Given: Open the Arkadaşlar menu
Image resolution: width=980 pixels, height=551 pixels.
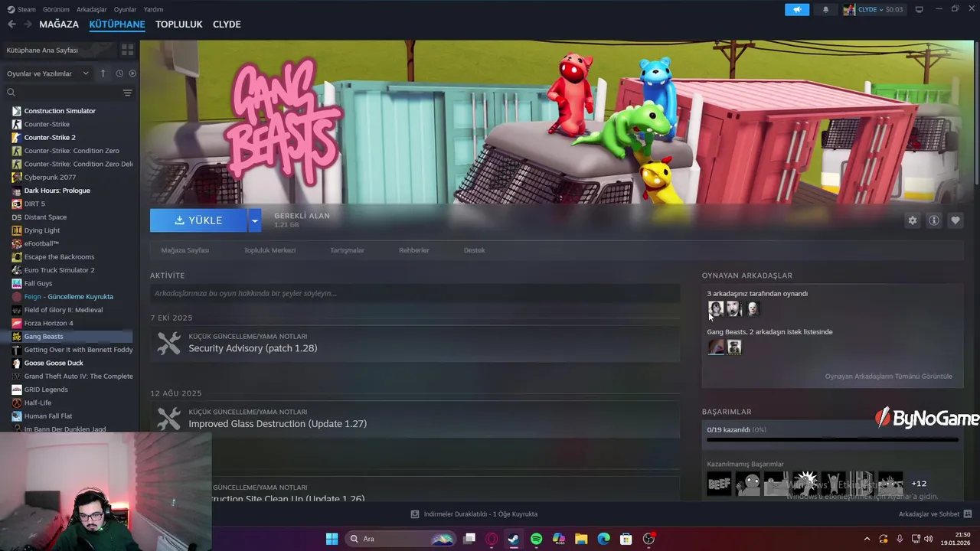Looking at the screenshot, I should click(92, 9).
